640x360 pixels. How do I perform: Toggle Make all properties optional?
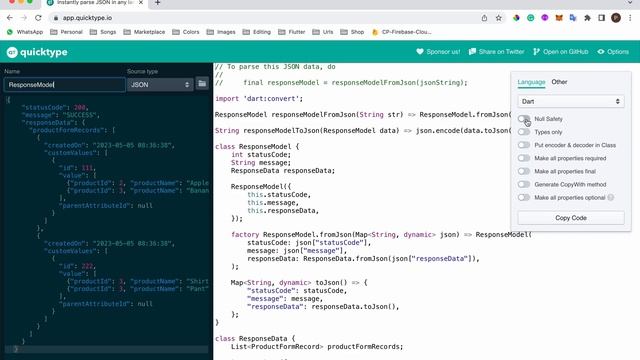[x=524, y=197]
